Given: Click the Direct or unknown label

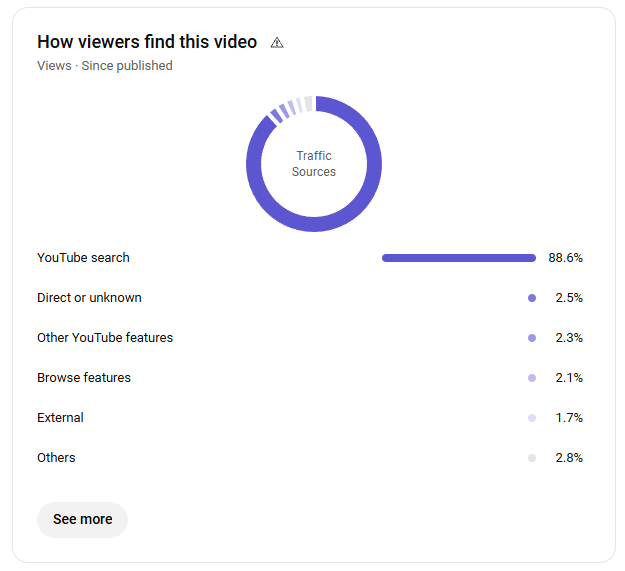Looking at the screenshot, I should tap(89, 297).
